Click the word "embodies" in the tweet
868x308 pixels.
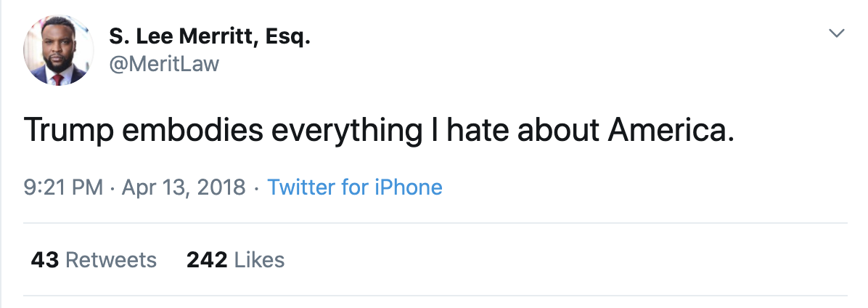point(192,129)
